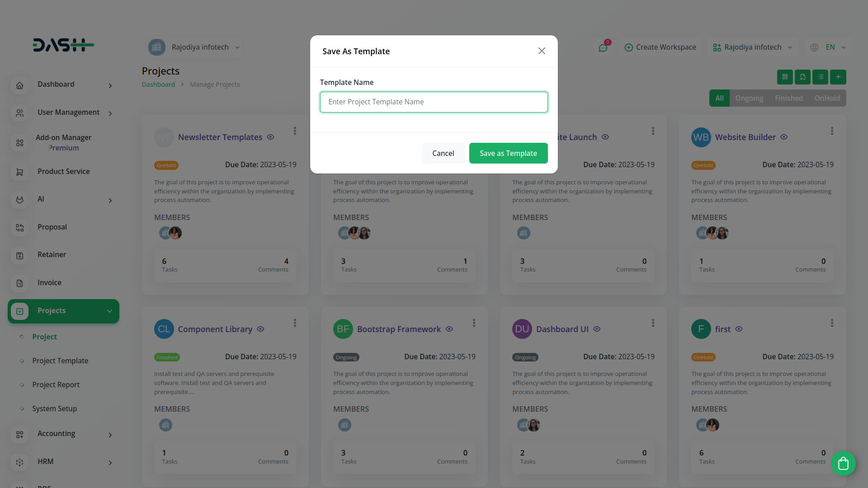Click the Retainer icon in the sidebar
The image size is (868, 488).
point(19,255)
